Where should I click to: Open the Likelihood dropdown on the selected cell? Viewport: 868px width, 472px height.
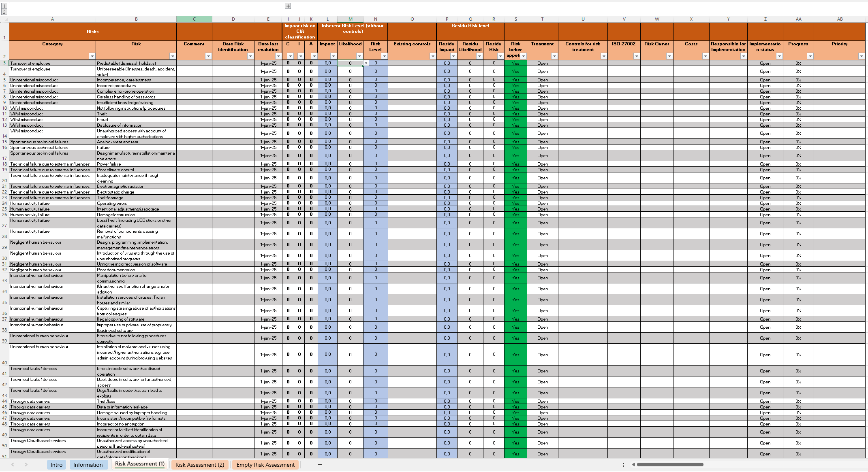[367, 64]
